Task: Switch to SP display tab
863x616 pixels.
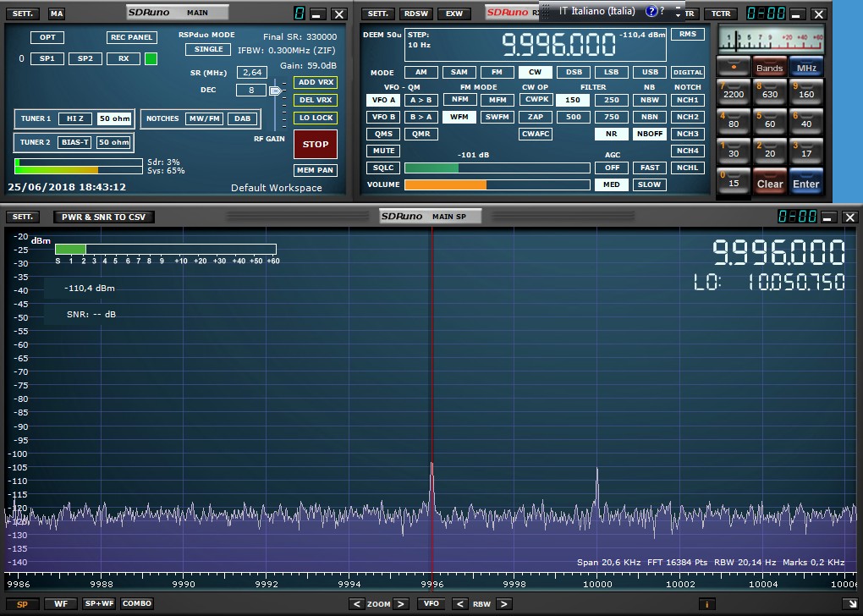Action: click(22, 604)
